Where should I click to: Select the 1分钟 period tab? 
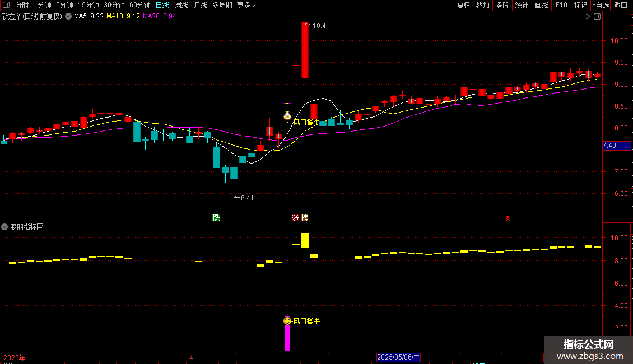coord(43,5)
